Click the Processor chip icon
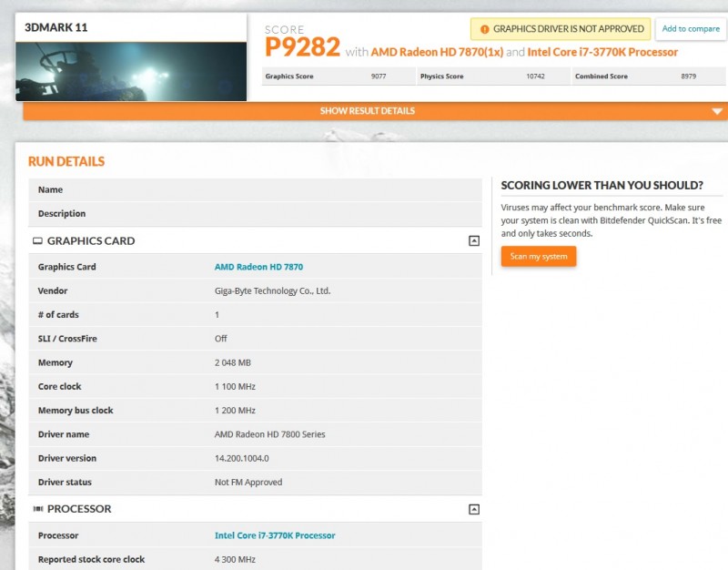This screenshot has width=728, height=570. tap(38, 509)
